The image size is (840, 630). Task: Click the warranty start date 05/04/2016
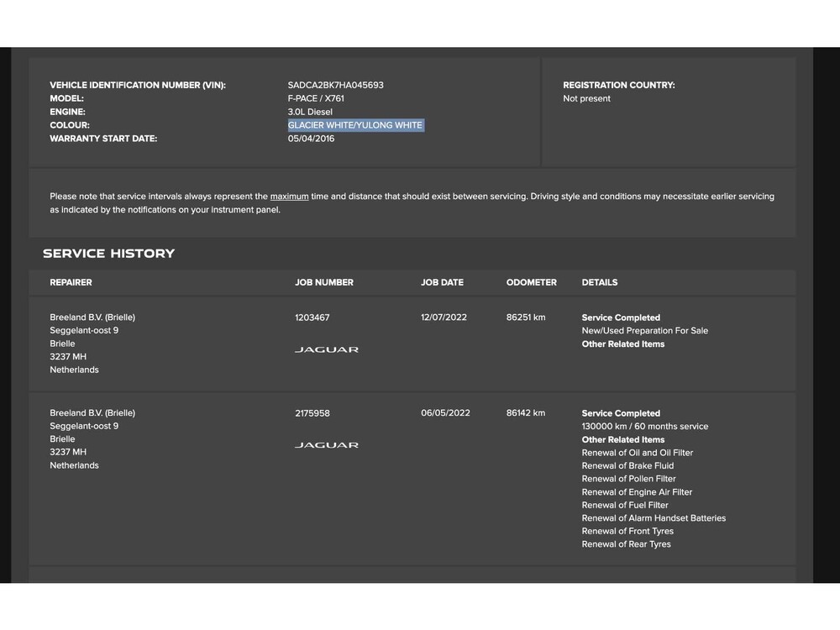click(311, 139)
